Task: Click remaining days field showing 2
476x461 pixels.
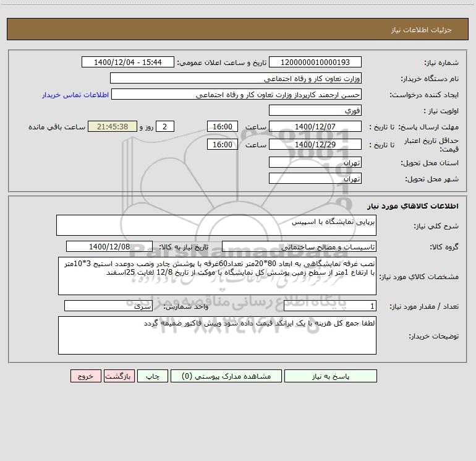Action: [165, 126]
